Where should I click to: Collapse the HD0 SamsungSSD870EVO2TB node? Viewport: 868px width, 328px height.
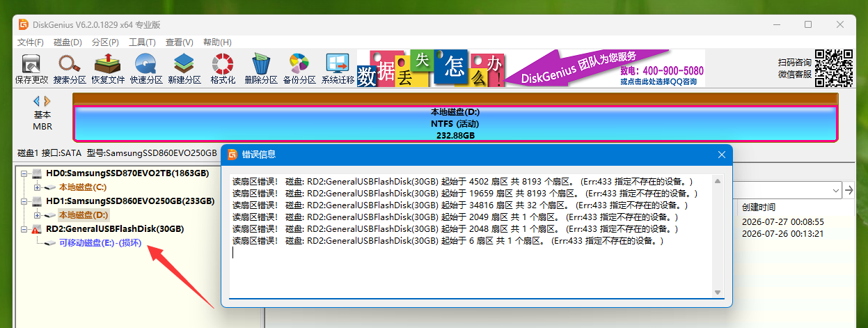click(x=24, y=173)
